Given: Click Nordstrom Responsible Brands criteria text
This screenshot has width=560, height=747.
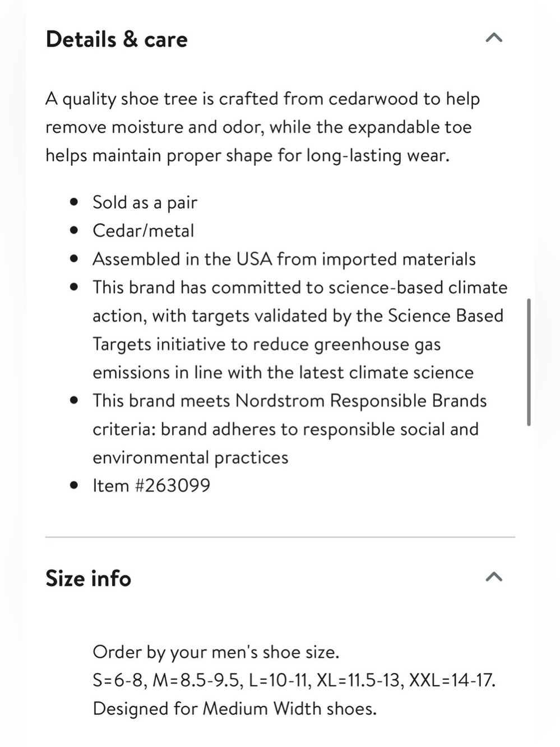Looking at the screenshot, I should tap(290, 429).
